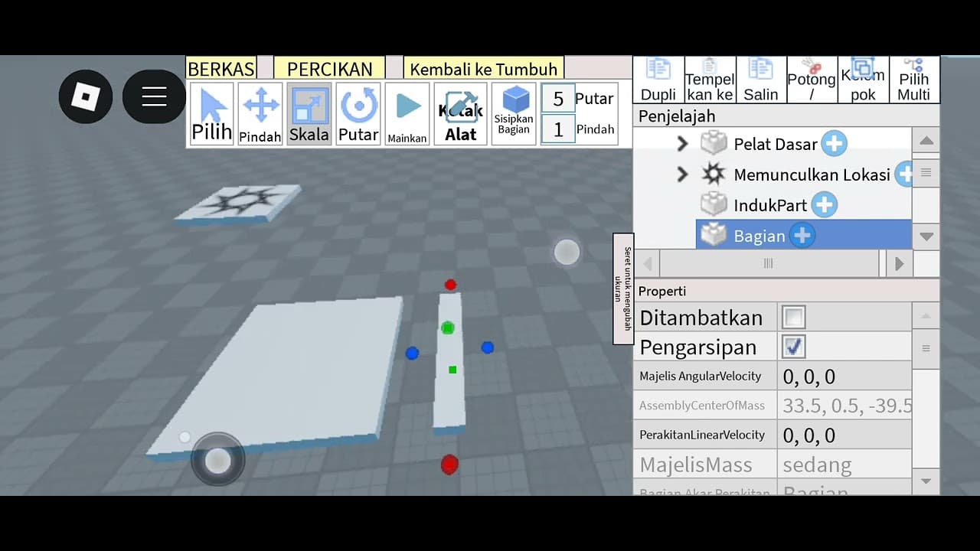Expand the Pelat Dasar tree node

[x=682, y=143]
